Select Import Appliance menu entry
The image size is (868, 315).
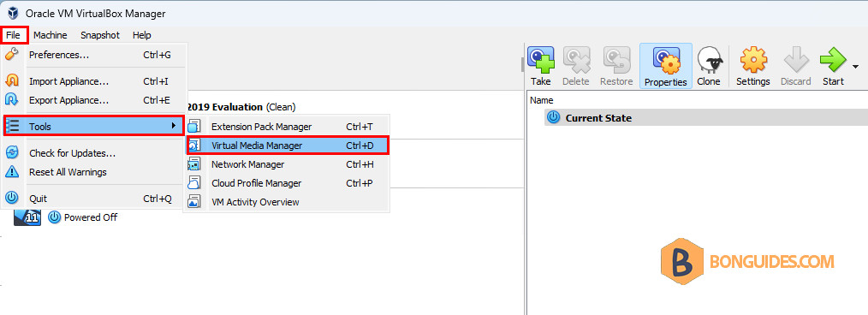[x=94, y=81]
